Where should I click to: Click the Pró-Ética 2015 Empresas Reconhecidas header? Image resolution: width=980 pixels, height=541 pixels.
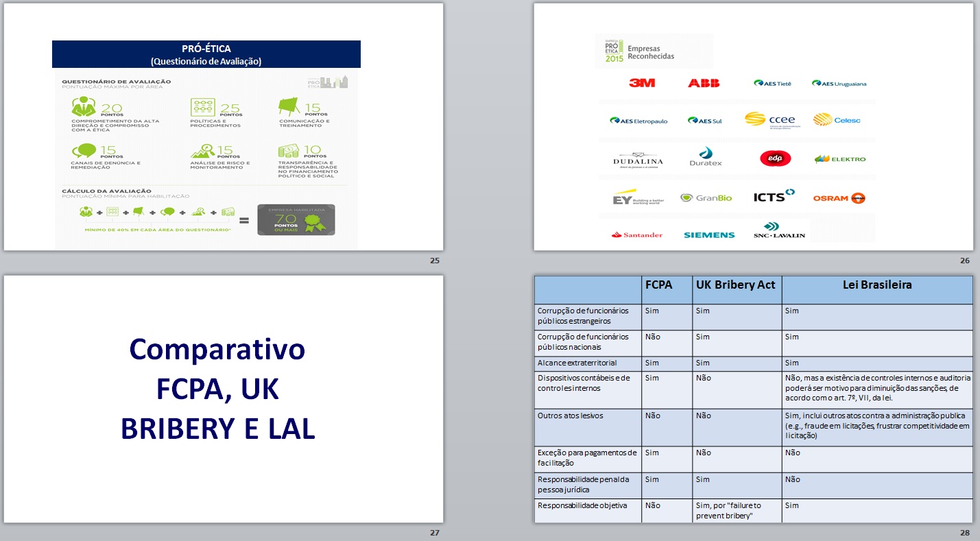click(x=641, y=51)
